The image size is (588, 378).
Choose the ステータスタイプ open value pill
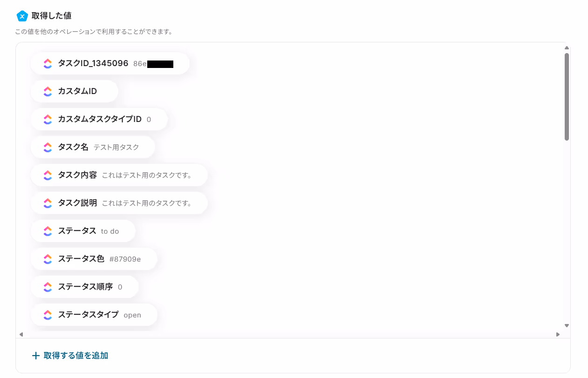click(94, 315)
